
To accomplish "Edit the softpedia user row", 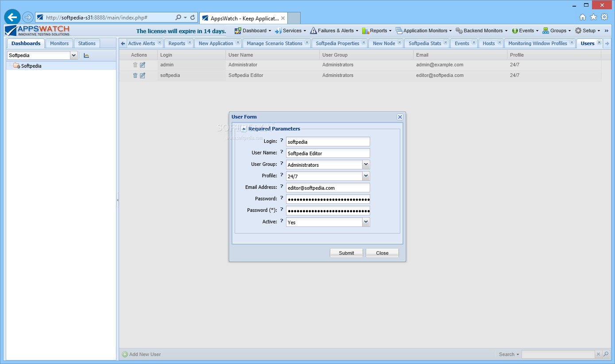I will 143,76.
